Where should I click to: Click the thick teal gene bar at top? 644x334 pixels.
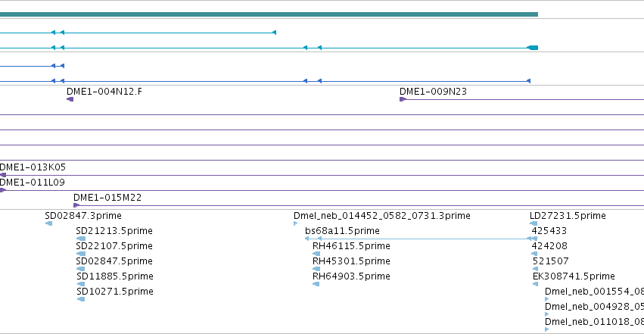pyautogui.click(x=269, y=14)
